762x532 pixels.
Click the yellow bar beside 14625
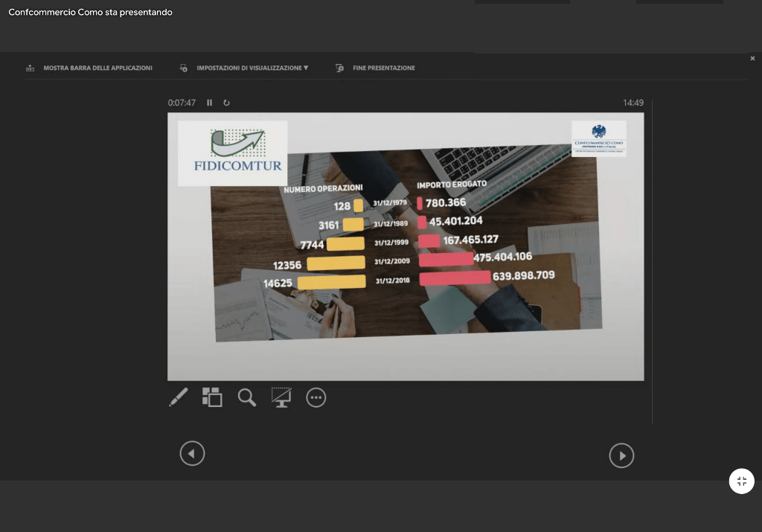coord(331,282)
